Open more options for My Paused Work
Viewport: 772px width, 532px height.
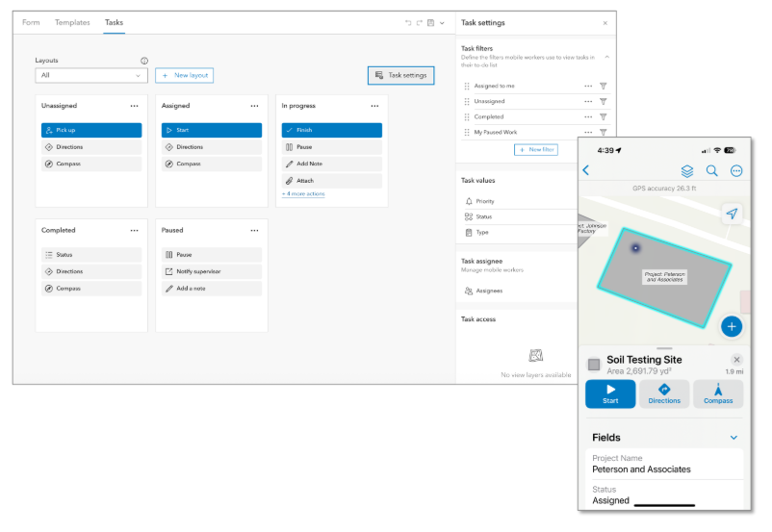click(588, 133)
